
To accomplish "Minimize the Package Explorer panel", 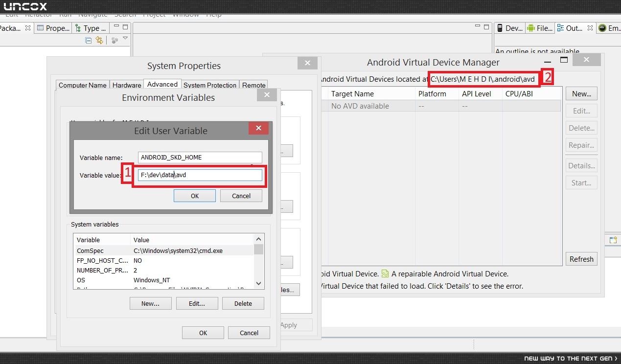I will tap(116, 26).
